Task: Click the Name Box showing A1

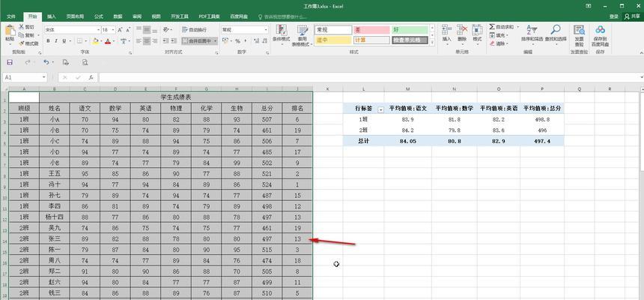Action: [x=23, y=77]
